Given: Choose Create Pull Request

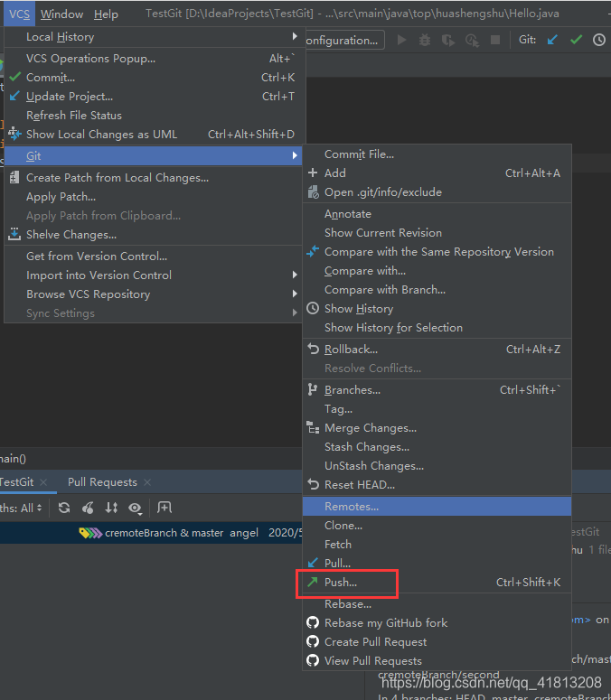Looking at the screenshot, I should click(437, 642).
